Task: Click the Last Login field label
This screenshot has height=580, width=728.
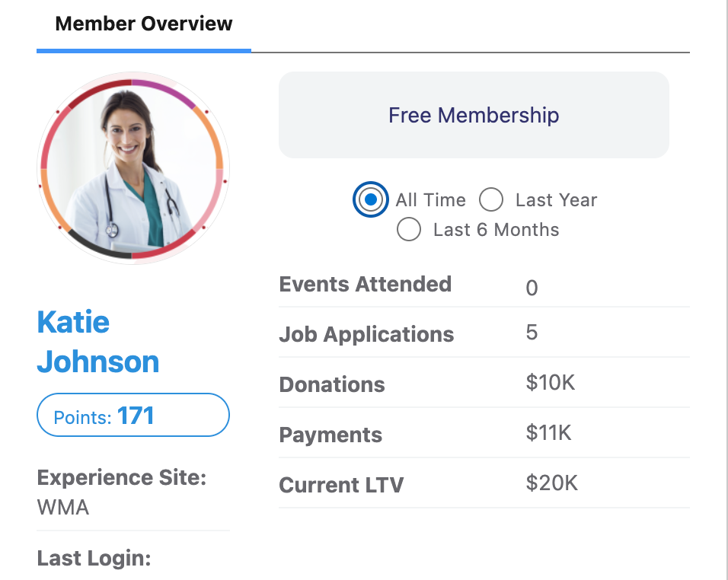Action: [x=94, y=558]
